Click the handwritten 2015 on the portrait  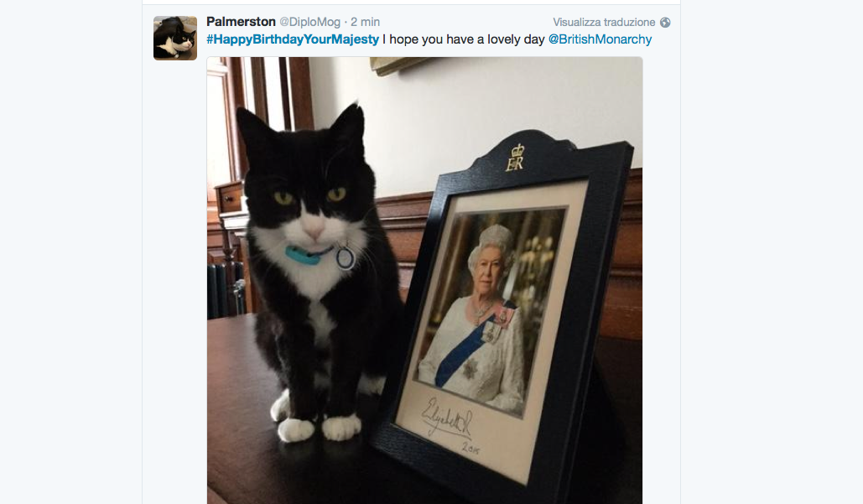point(471,448)
